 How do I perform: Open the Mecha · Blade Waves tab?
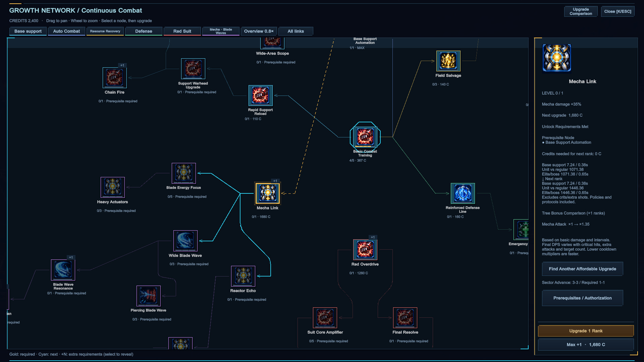tap(221, 31)
